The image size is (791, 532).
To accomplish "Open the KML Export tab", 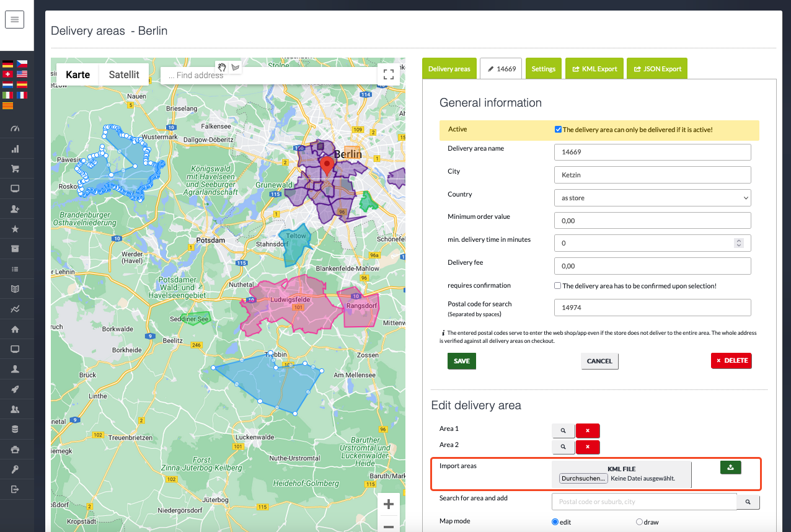I will (594, 69).
